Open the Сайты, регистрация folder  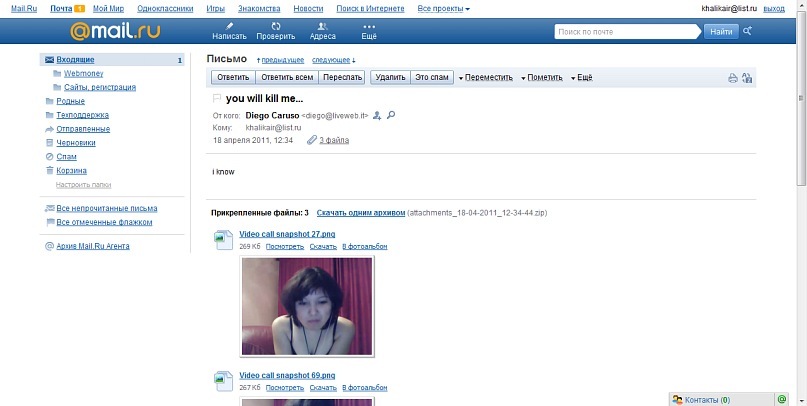[100, 87]
